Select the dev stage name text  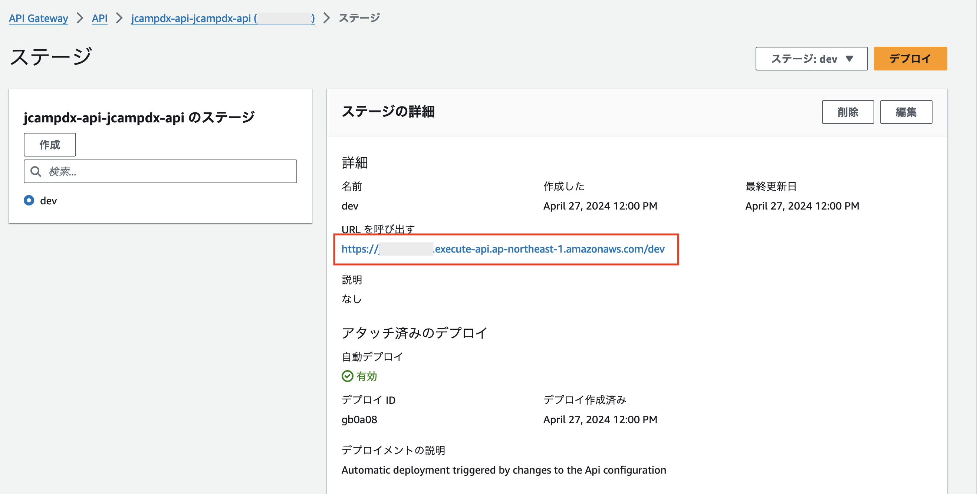(x=350, y=206)
